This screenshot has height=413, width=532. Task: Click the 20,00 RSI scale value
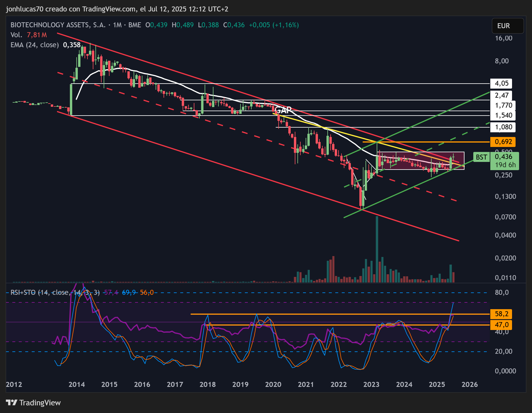(504, 351)
